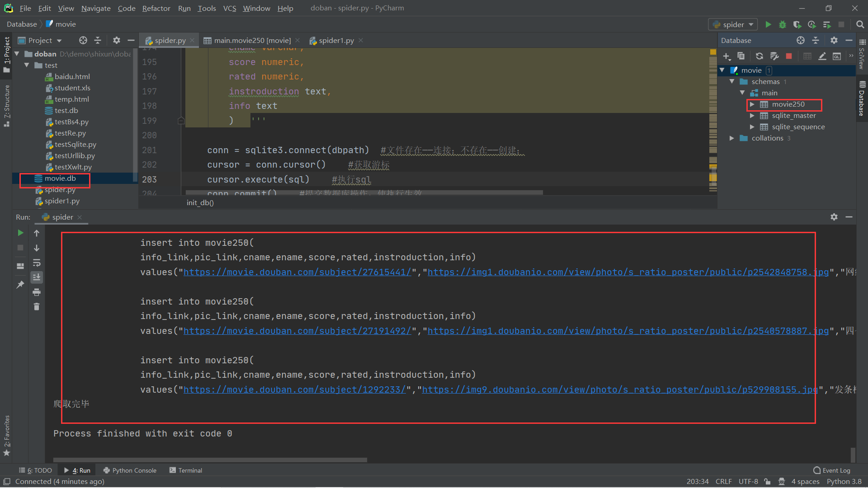
Task: Switch to the spider1.py editor tab
Action: [x=336, y=41]
